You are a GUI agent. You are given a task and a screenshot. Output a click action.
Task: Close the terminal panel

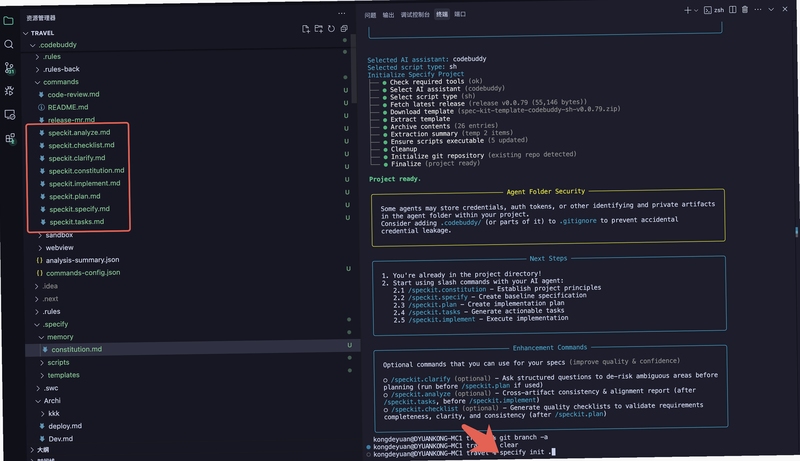click(x=785, y=9)
